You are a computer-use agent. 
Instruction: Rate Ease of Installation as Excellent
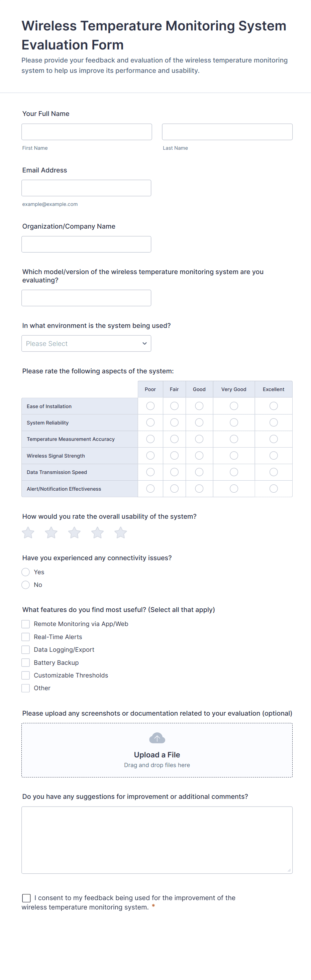[273, 406]
